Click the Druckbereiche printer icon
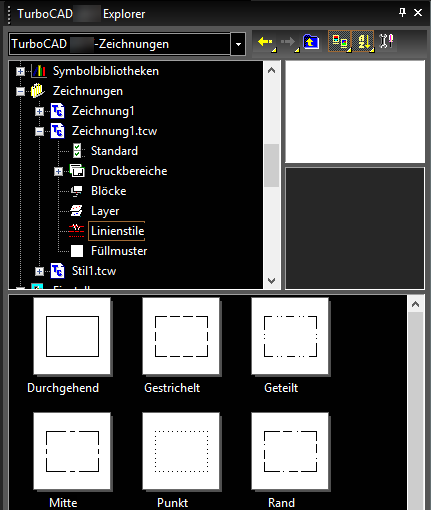The height and width of the screenshot is (510, 431). click(77, 171)
